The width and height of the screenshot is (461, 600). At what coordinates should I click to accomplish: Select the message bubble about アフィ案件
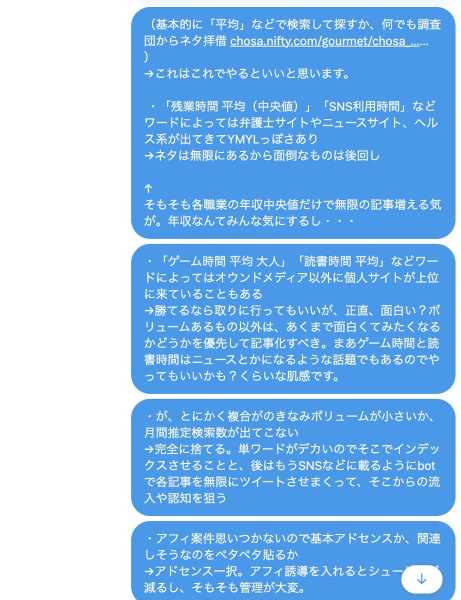coord(293,561)
